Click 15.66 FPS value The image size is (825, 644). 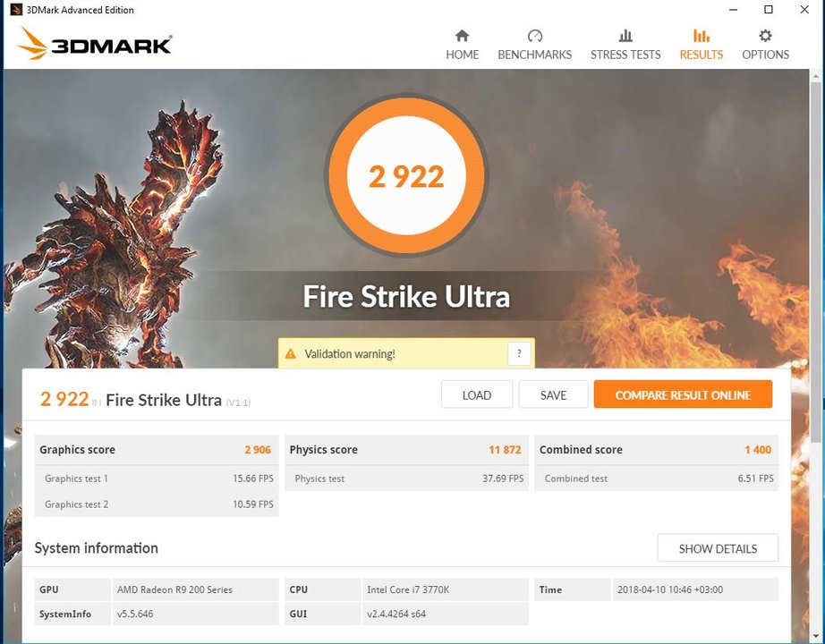tap(253, 479)
